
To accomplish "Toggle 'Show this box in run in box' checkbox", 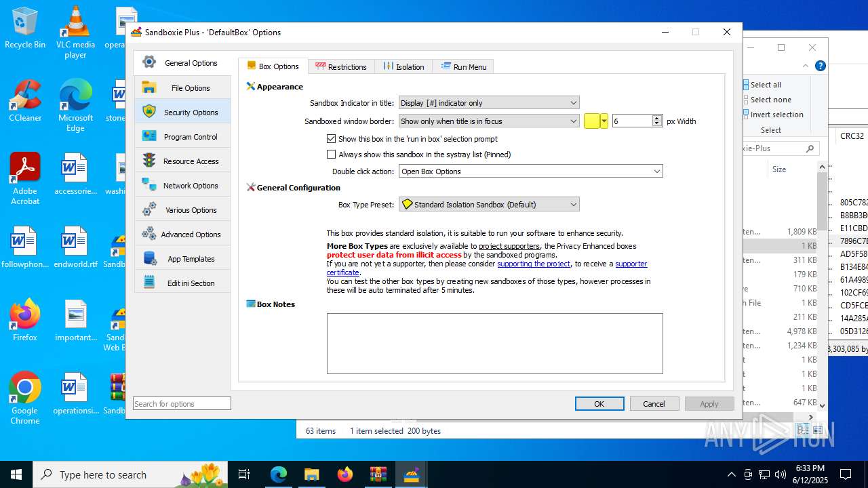I will tap(332, 139).
